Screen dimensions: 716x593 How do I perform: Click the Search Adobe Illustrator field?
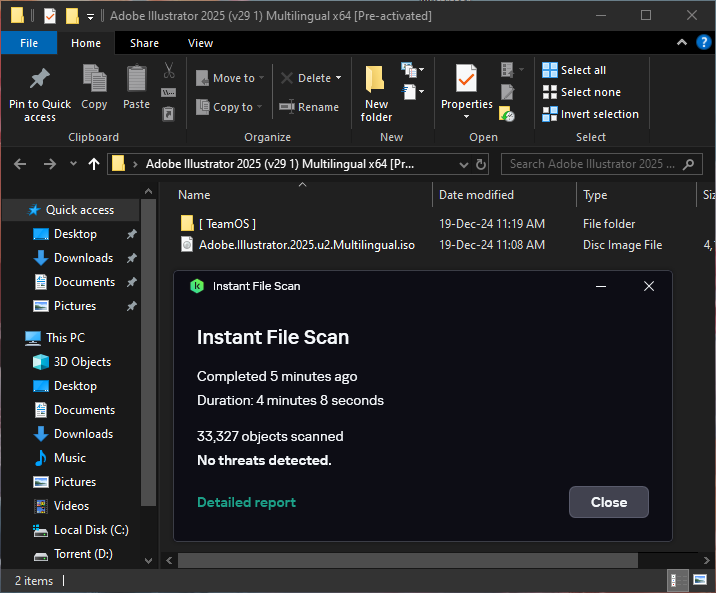[x=602, y=164]
